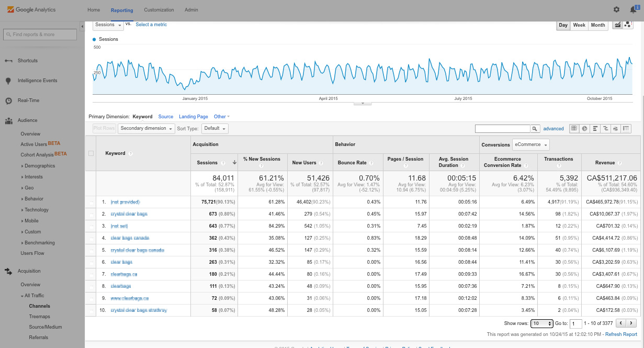Click the Revenue column help icon

click(619, 163)
